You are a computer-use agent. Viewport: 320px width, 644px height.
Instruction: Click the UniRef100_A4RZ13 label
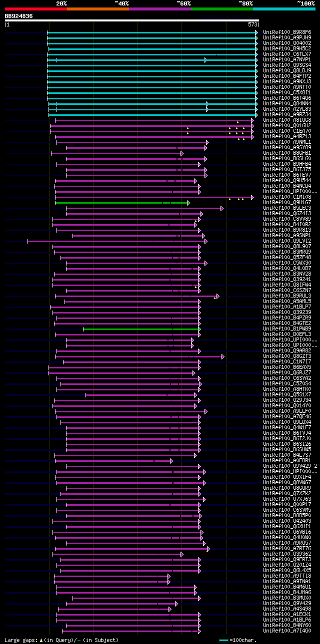point(287,137)
